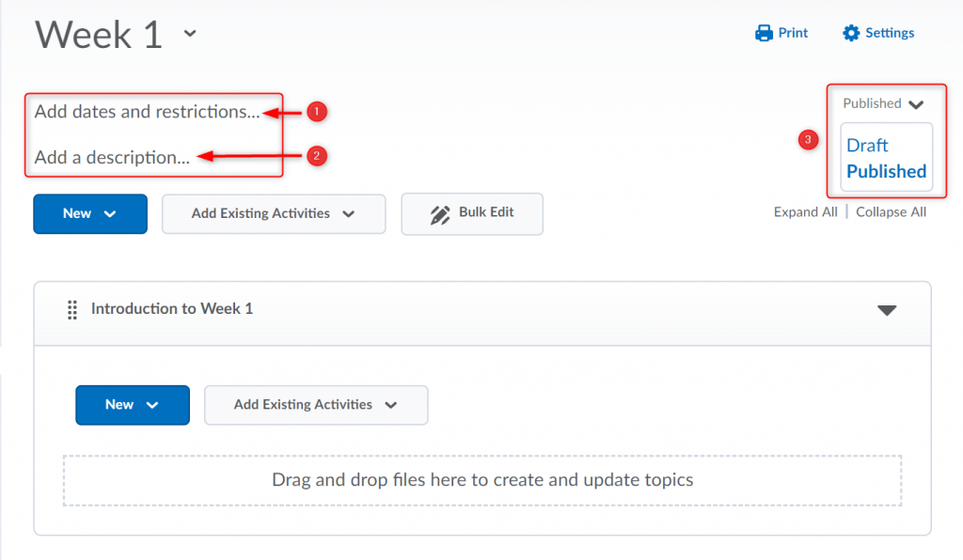Collapse the Introduction to Week 1 module
Screen dimensions: 963x560
coord(886,309)
